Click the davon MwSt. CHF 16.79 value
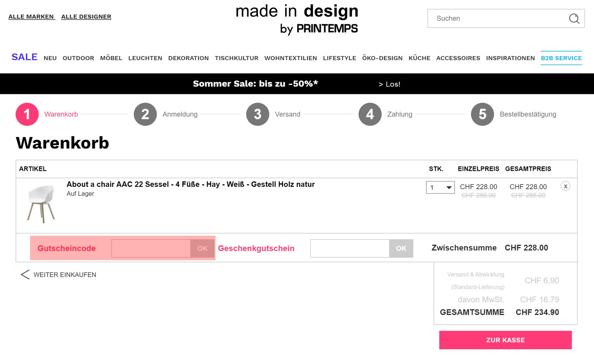The height and width of the screenshot is (364, 594). tap(539, 299)
